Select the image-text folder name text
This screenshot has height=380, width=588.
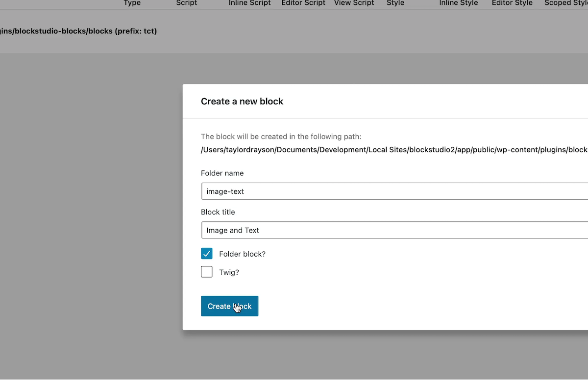(x=225, y=191)
